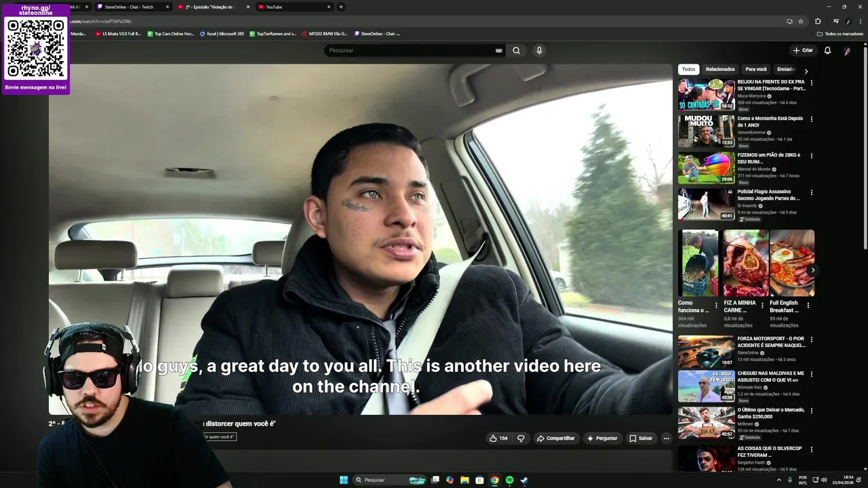Image resolution: width=868 pixels, height=488 pixels.
Task: Open Microsoft Store from taskbar
Action: coord(479,480)
